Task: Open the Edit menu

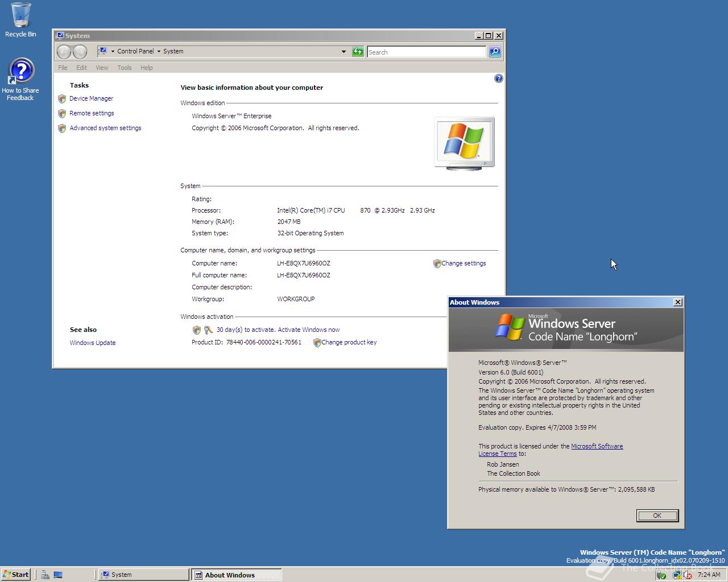Action: point(82,68)
